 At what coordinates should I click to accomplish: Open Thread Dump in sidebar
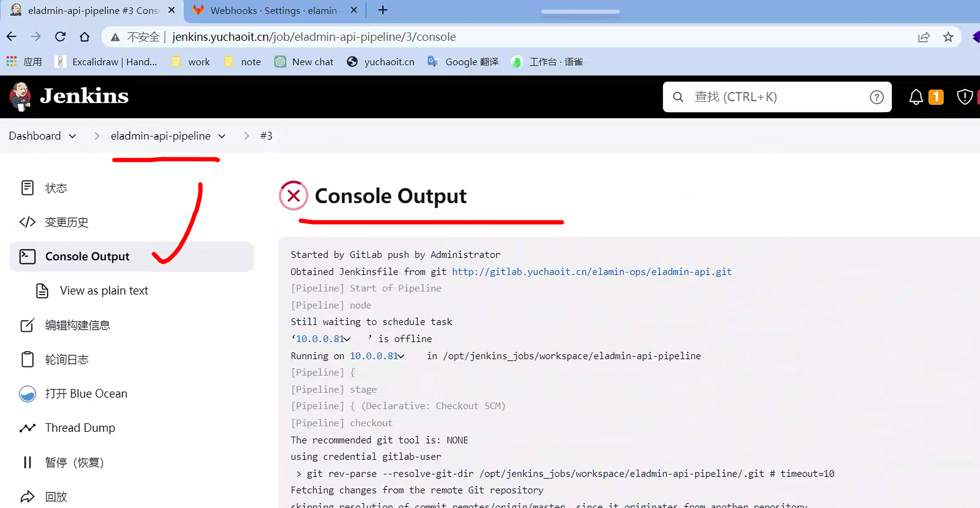point(80,428)
